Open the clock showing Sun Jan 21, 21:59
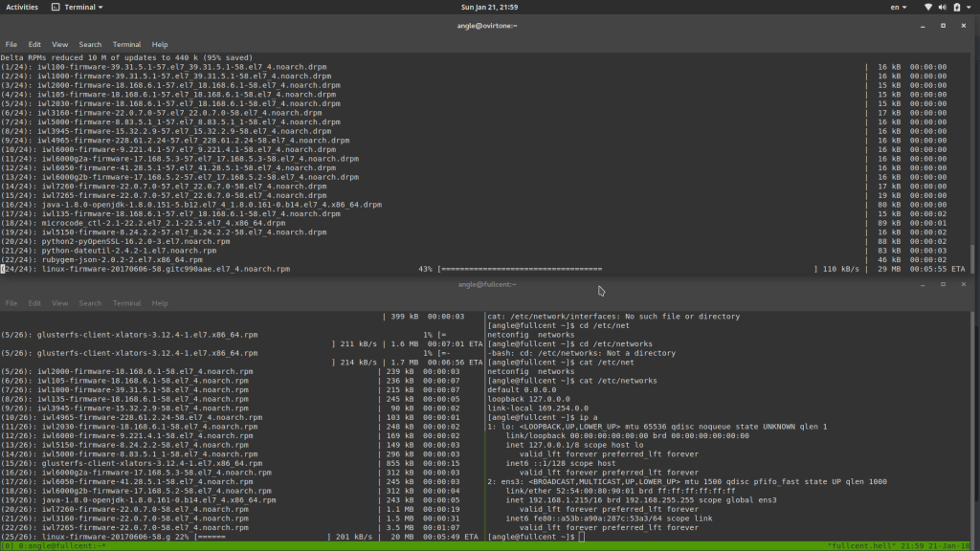 pos(489,7)
